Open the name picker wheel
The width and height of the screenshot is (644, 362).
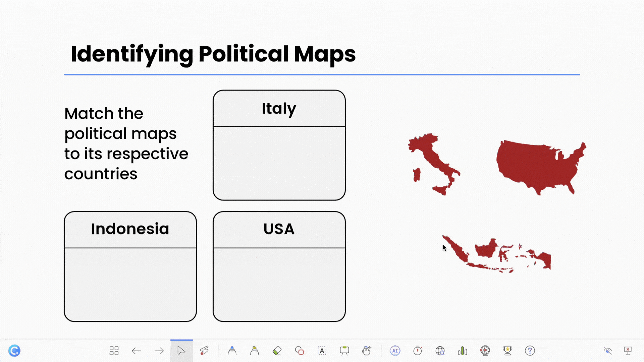pos(485,351)
